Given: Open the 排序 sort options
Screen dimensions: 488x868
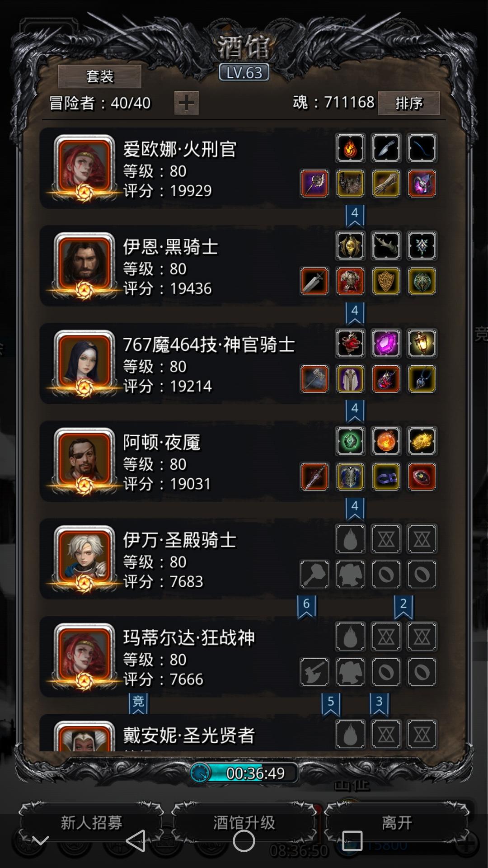Looking at the screenshot, I should [x=409, y=103].
